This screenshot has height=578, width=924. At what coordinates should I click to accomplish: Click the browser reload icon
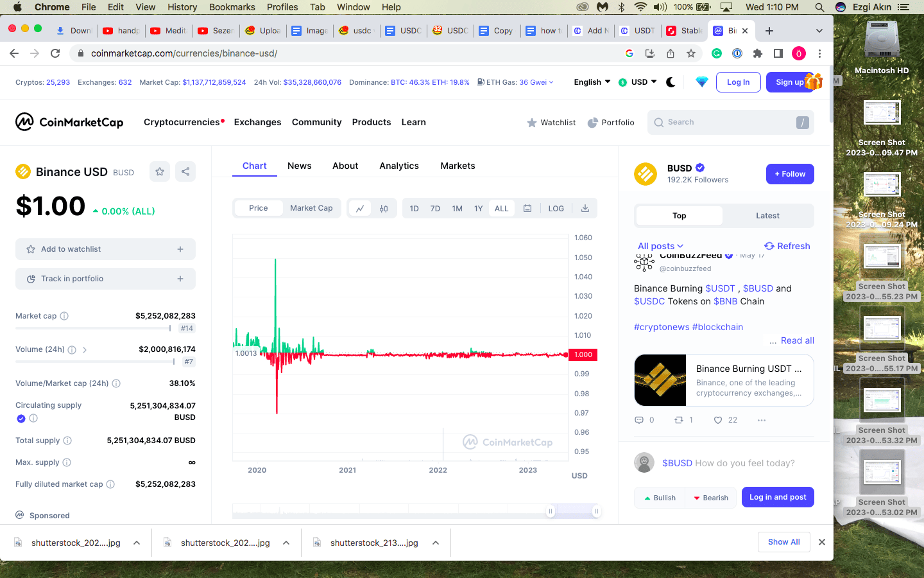(x=55, y=53)
